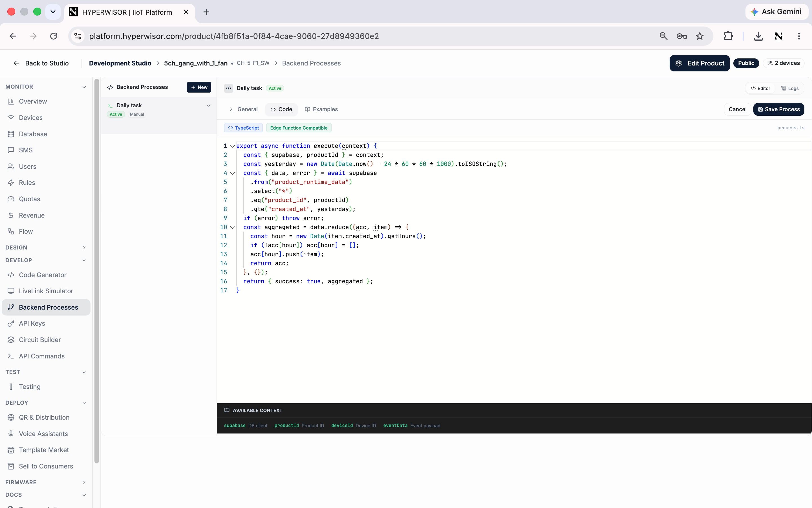The image size is (812, 508).
Task: Open the Code Generator
Action: pyautogui.click(x=46, y=275)
